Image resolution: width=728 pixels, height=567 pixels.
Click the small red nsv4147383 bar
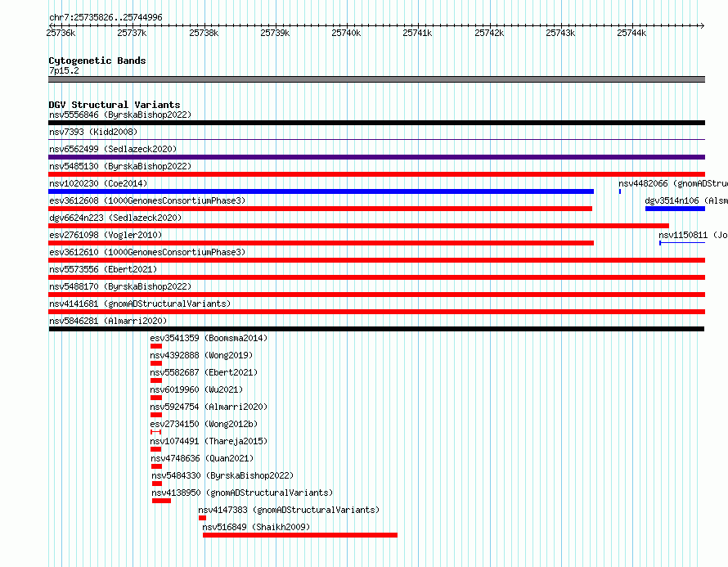click(202, 518)
